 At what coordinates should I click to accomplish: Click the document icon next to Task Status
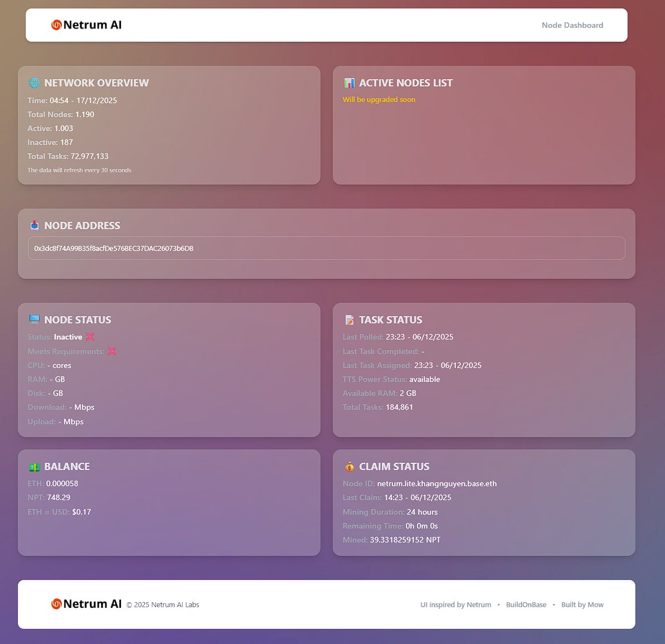point(350,319)
